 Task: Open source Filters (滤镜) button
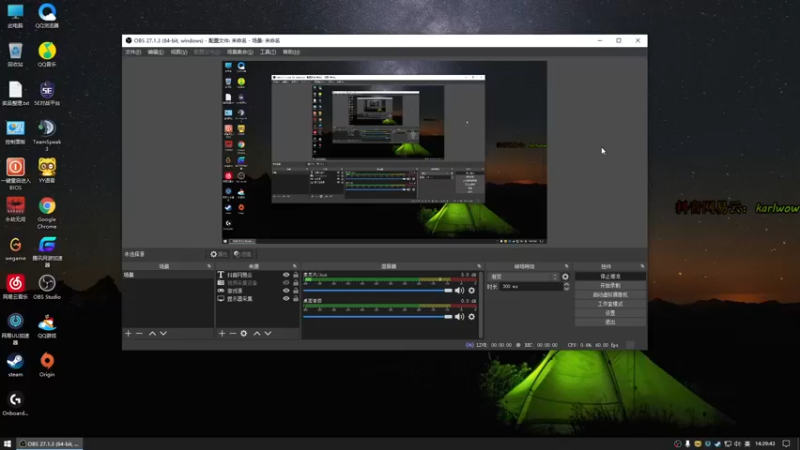(242, 254)
